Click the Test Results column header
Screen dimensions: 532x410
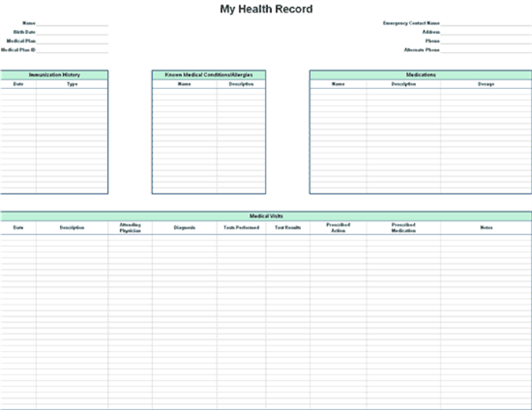coord(288,227)
